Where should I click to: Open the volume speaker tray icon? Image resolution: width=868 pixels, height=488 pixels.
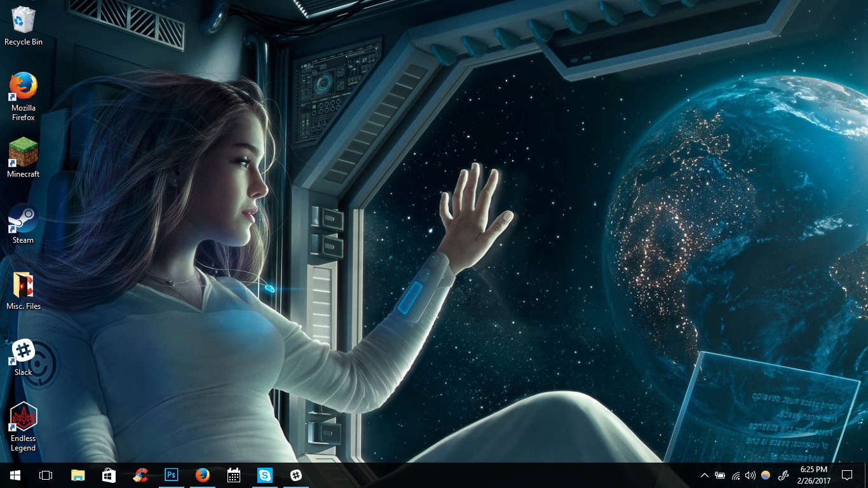coord(750,475)
